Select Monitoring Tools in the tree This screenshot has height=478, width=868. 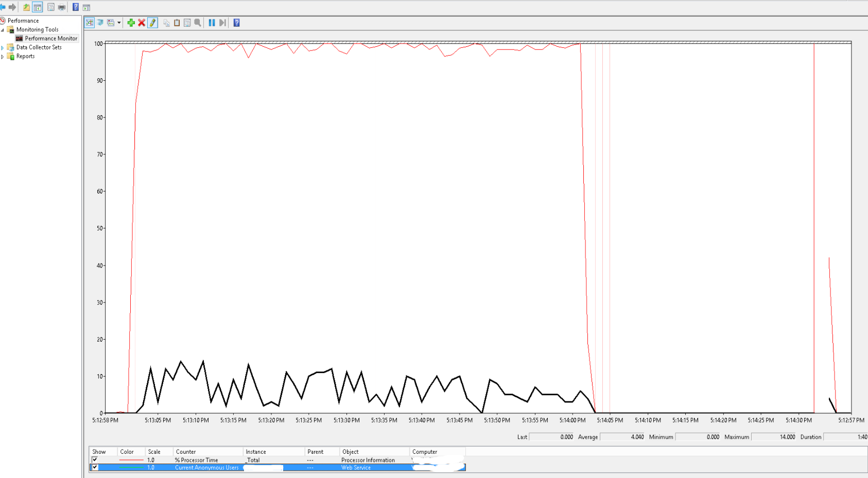point(37,29)
